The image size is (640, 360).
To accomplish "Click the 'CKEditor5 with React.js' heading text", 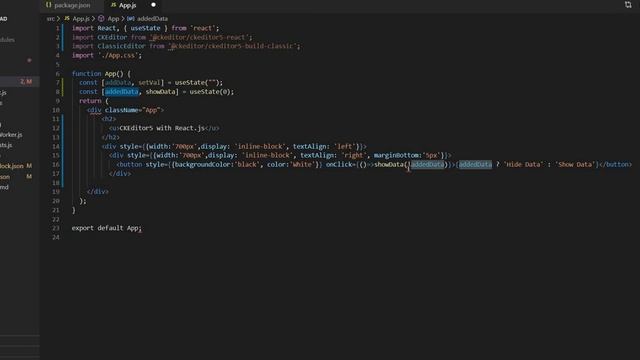I will (x=162, y=128).
